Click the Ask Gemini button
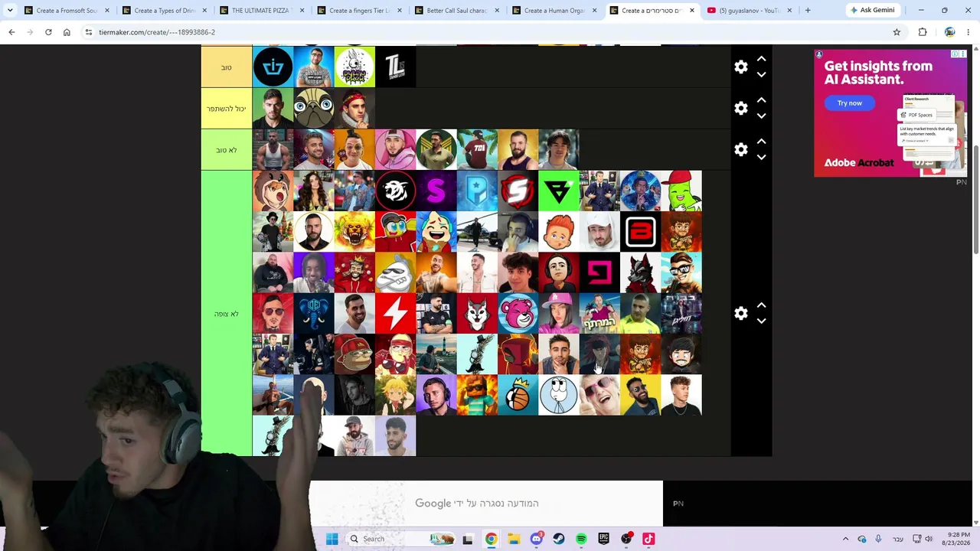This screenshot has height=551, width=980. [872, 11]
